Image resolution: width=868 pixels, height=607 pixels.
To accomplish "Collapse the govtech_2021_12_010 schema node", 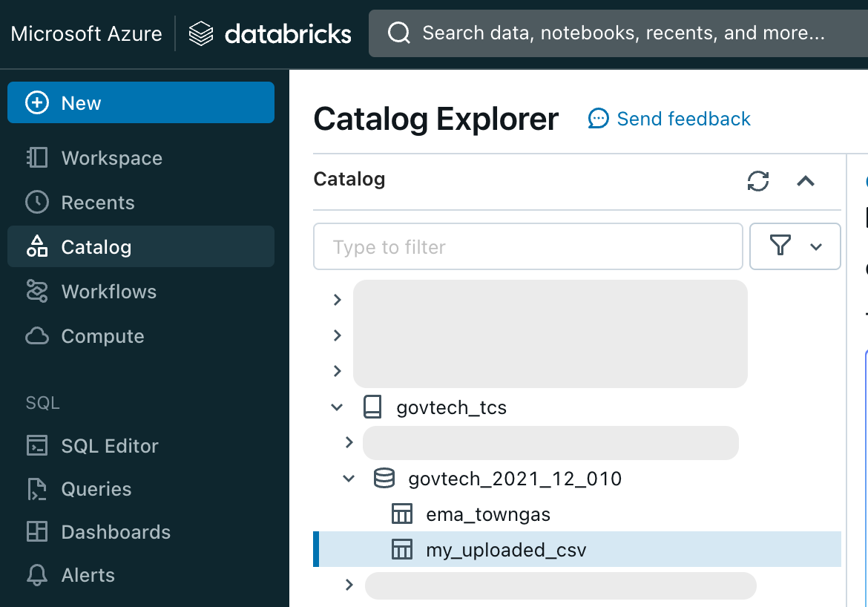I will pos(349,479).
